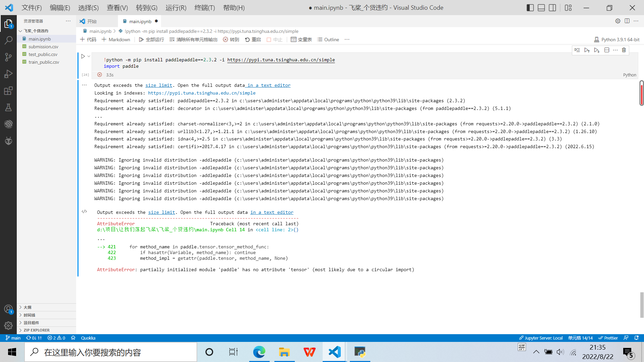The width and height of the screenshot is (644, 362).
Task: Open the size limit link in output
Action: coord(159,85)
